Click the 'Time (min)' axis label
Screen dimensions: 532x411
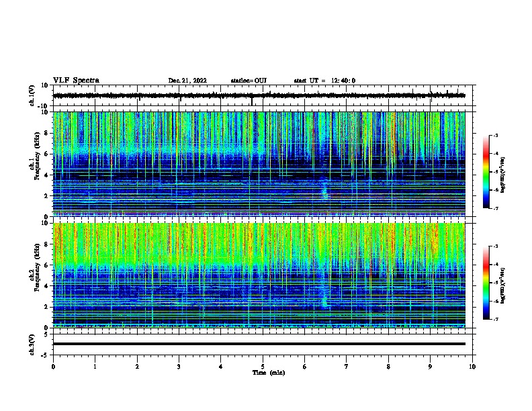point(269,373)
